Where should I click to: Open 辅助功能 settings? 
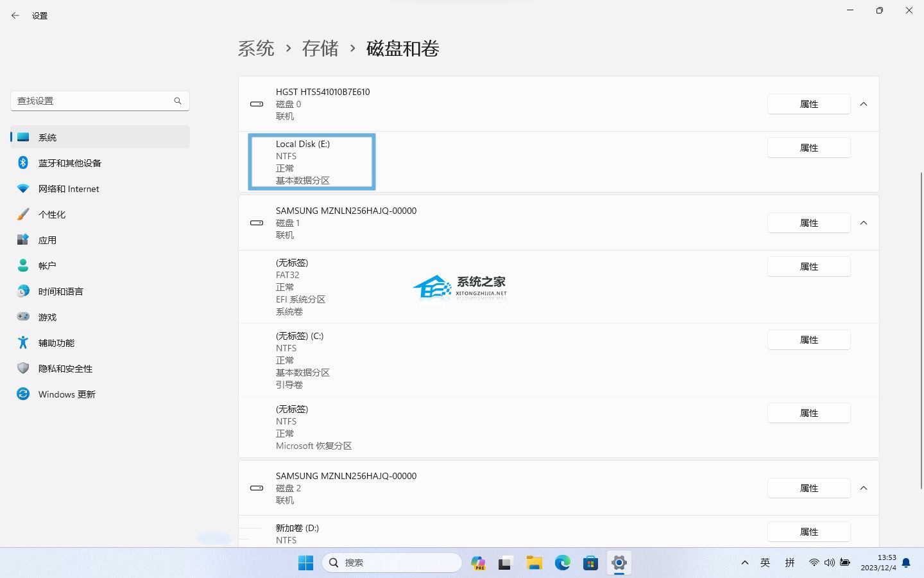click(x=100, y=343)
